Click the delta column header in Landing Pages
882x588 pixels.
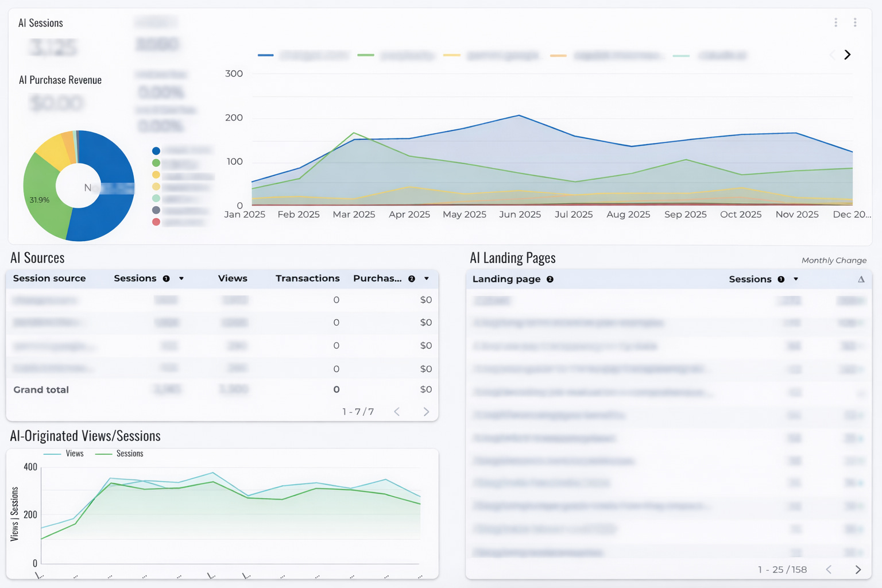[861, 279]
